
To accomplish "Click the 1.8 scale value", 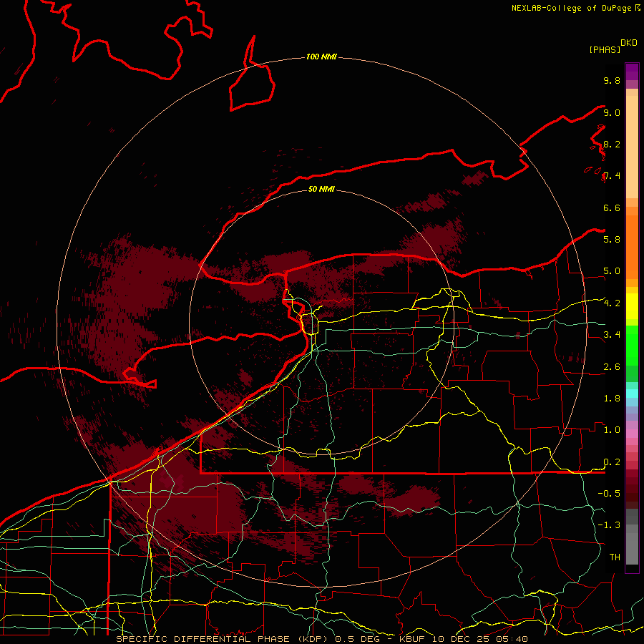I will (612, 399).
